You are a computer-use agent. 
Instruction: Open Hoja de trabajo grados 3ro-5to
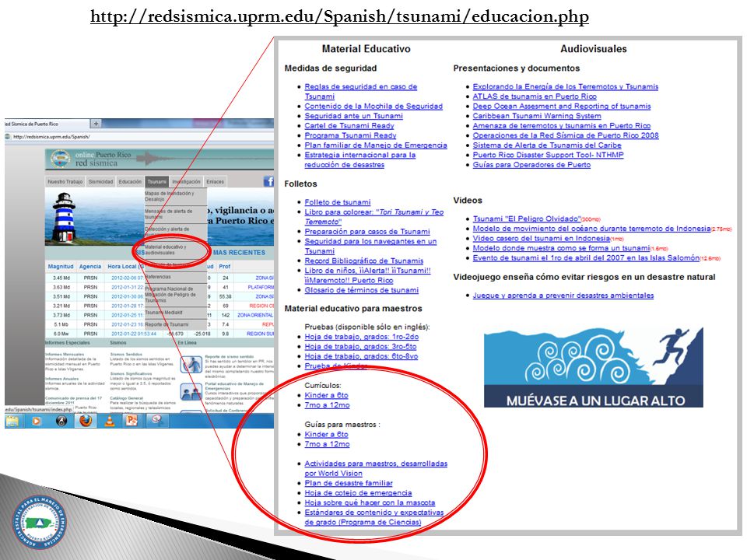tap(360, 347)
